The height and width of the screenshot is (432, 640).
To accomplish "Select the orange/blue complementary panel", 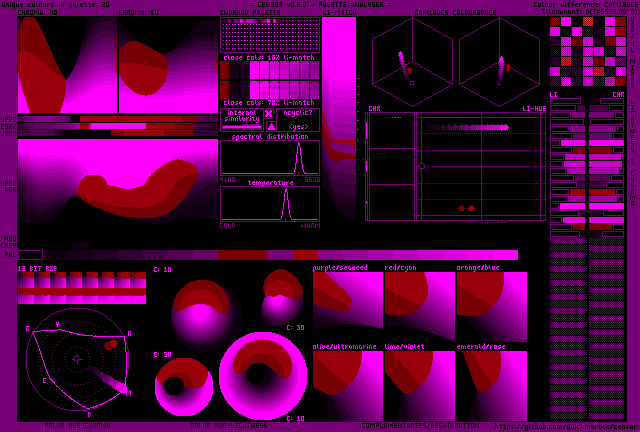I will click(x=491, y=300).
